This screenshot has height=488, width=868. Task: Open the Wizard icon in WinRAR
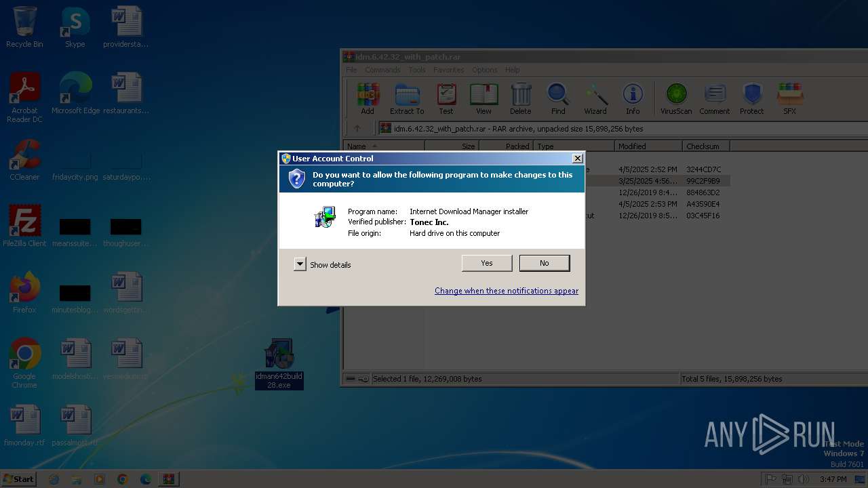tap(595, 99)
